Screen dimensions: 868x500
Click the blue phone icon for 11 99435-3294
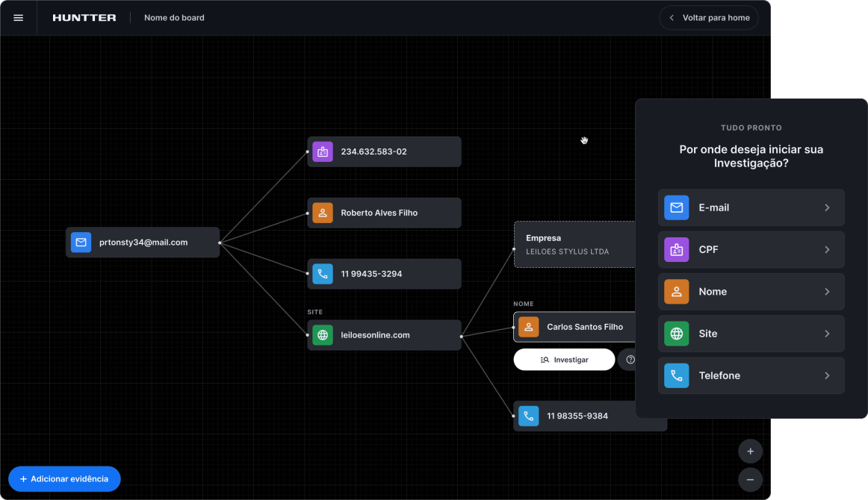pyautogui.click(x=322, y=274)
